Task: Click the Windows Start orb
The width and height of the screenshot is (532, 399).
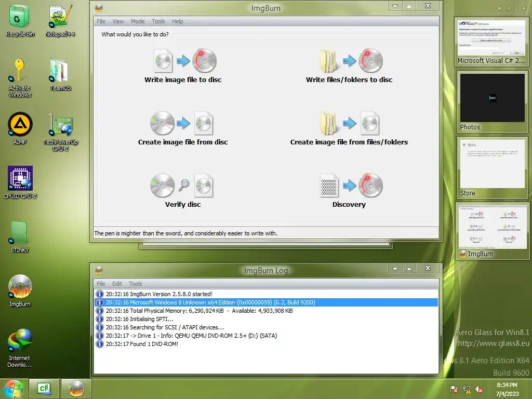Action: [14, 389]
